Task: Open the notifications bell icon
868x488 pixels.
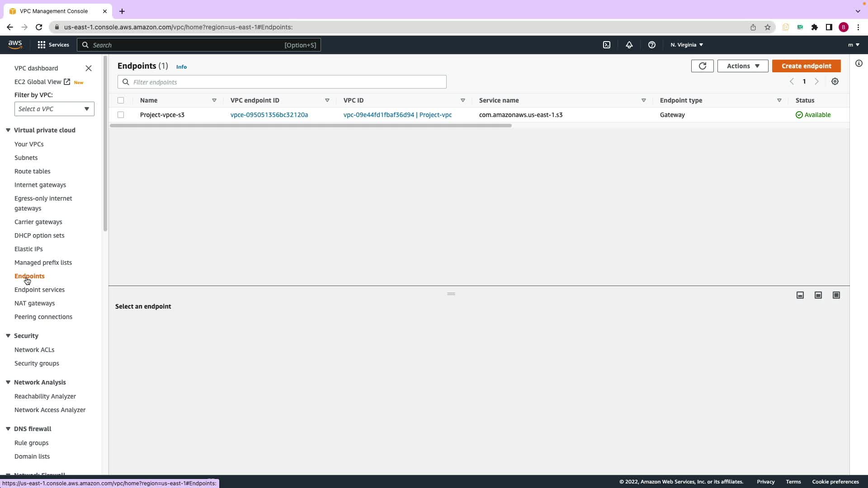Action: coord(629,45)
